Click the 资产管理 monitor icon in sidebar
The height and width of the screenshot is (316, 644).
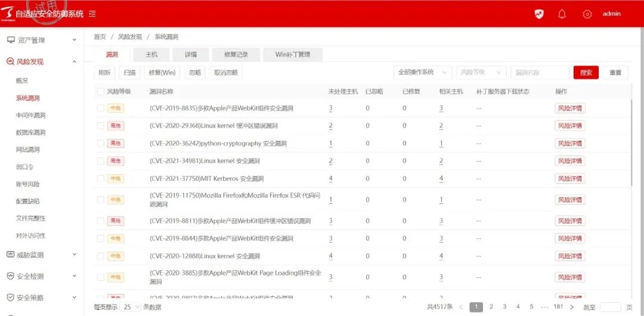pyautogui.click(x=10, y=40)
